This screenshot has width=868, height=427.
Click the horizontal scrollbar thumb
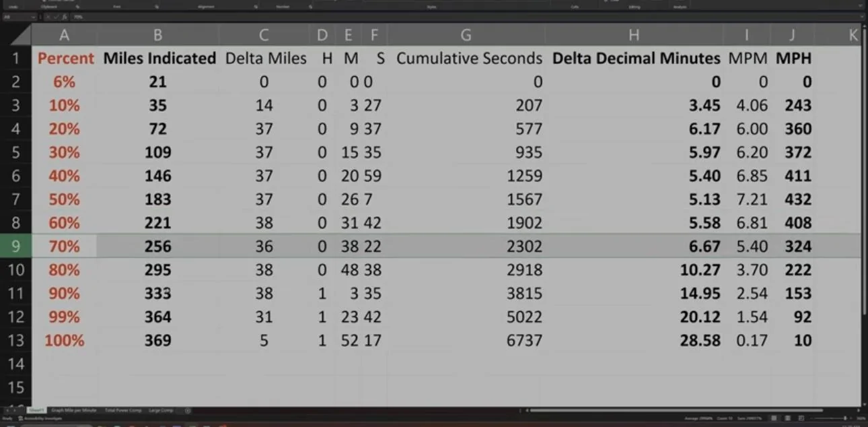[x=676, y=410]
